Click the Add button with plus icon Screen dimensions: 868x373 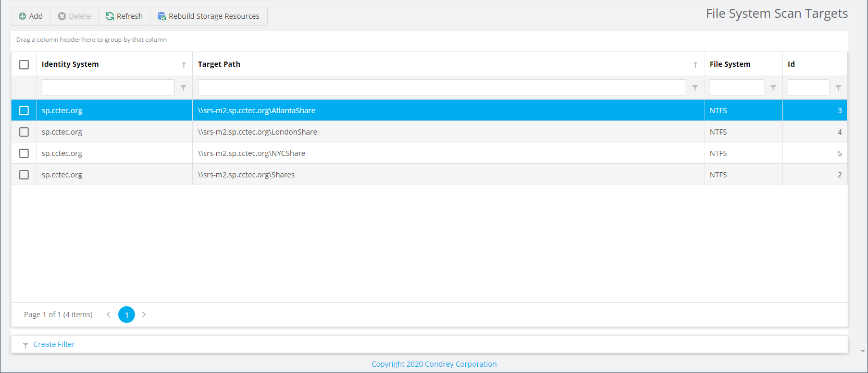tap(31, 16)
